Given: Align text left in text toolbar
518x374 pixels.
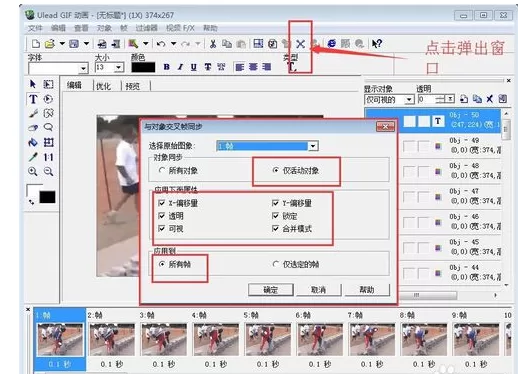Looking at the screenshot, I should [x=239, y=67].
